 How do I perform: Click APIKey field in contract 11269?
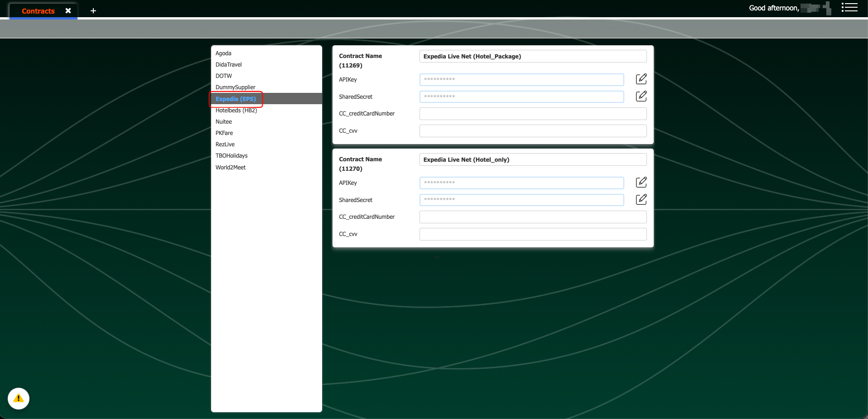pos(521,79)
